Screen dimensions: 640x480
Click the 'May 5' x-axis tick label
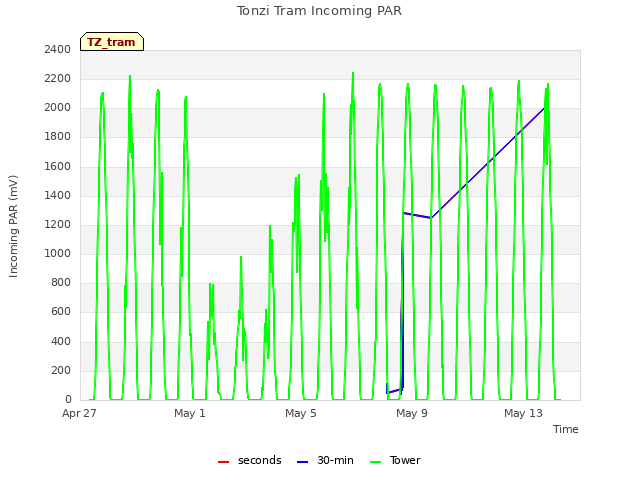tap(301, 413)
